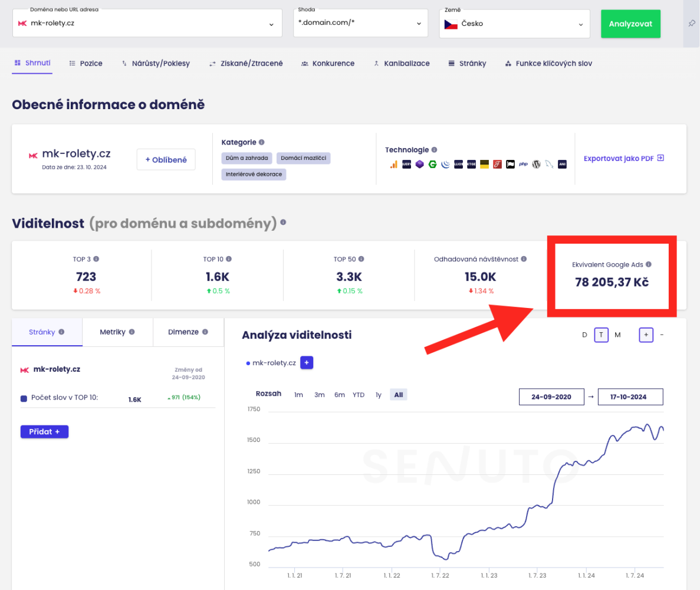Show info for Ekvivalent Google Ads

coord(649,264)
